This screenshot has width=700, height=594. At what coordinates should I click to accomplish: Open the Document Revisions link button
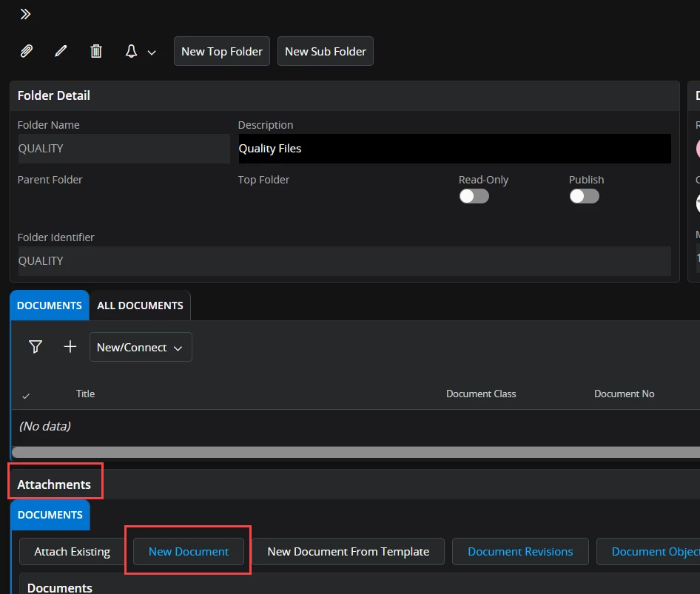[x=520, y=551]
